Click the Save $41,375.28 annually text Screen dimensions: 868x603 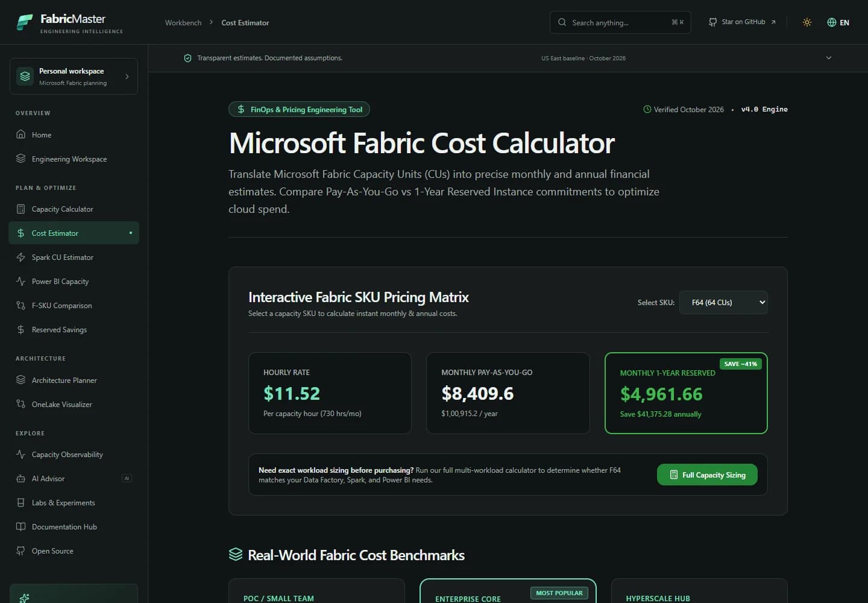click(661, 414)
